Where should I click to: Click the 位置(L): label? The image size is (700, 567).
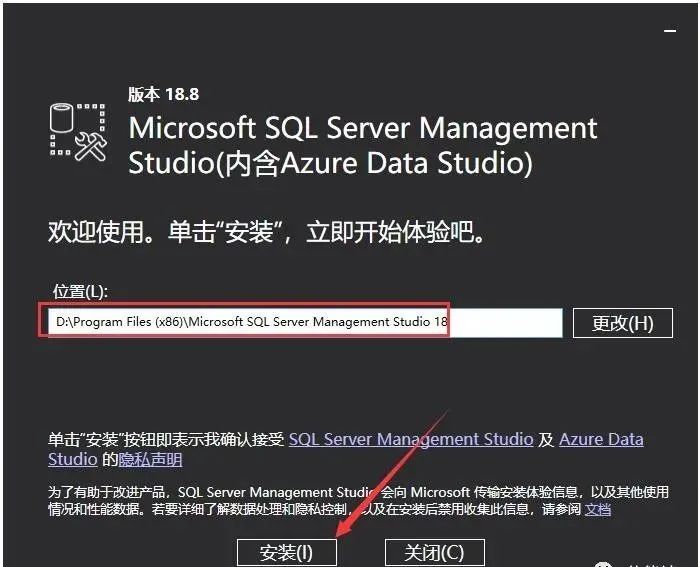(x=80, y=292)
